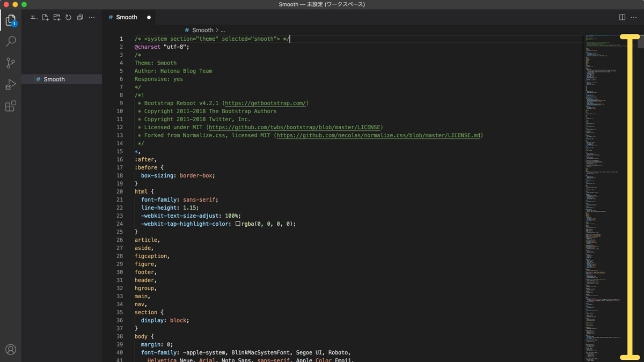Click 'box-sizing: border-box;' line
Image resolution: width=644 pixels, height=362 pixels.
178,175
